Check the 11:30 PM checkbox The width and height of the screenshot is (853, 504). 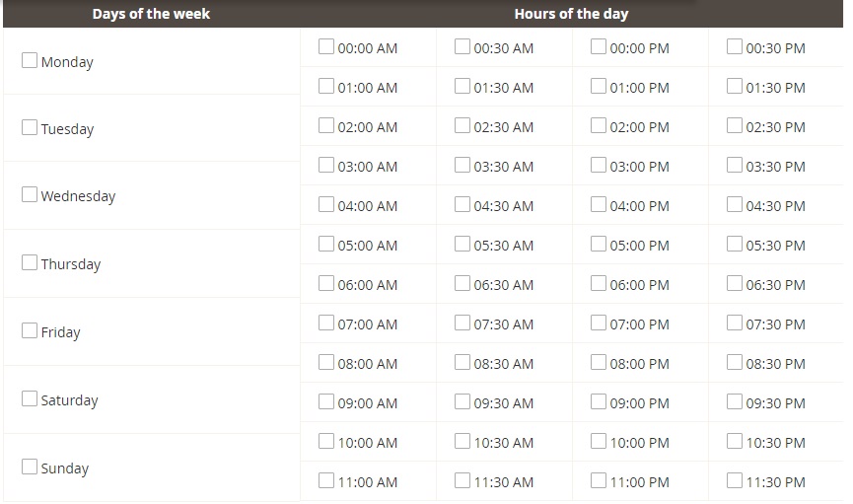coord(735,480)
